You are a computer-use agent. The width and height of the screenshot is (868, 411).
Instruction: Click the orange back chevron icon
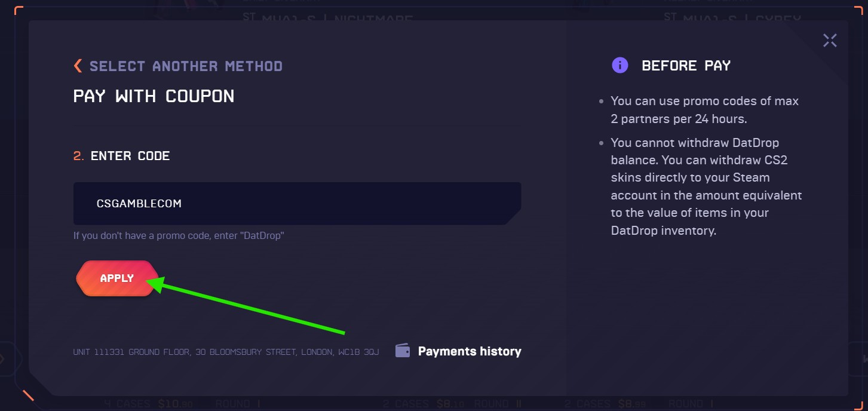tap(78, 66)
